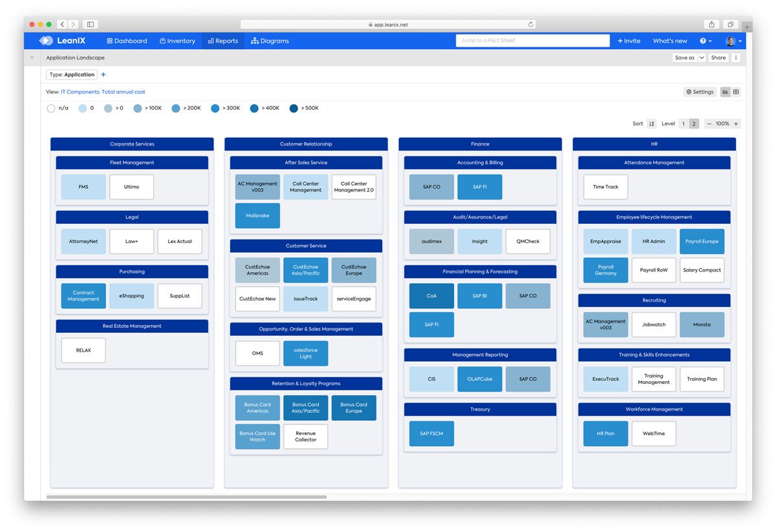
Task: Toggle Level 1 in the level switcher
Action: tap(684, 123)
